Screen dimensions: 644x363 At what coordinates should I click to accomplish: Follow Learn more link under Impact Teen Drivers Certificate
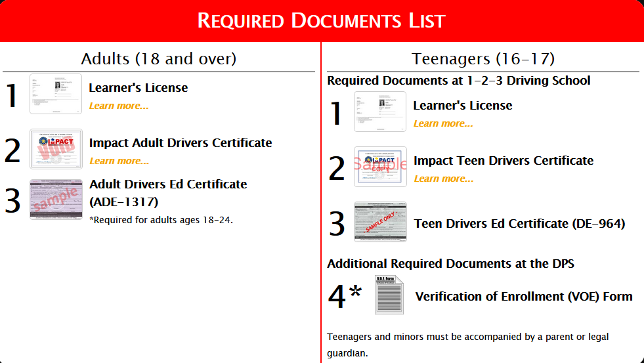(444, 179)
